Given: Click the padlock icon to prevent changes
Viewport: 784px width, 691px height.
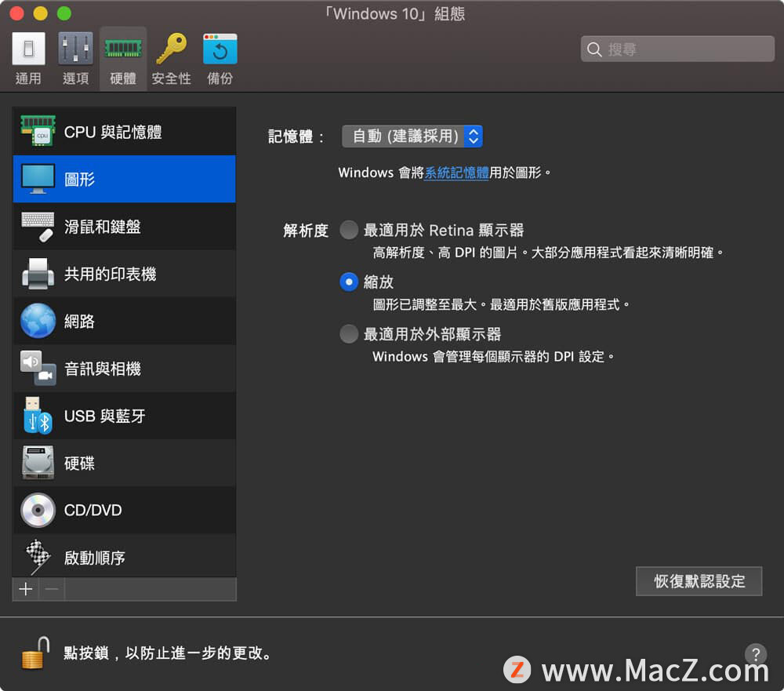Looking at the screenshot, I should [x=35, y=653].
